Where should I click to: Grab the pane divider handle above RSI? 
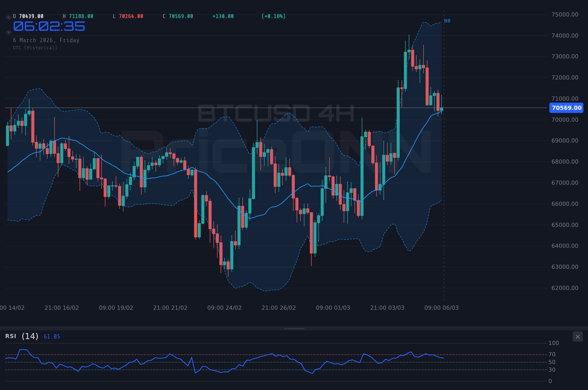(294, 329)
